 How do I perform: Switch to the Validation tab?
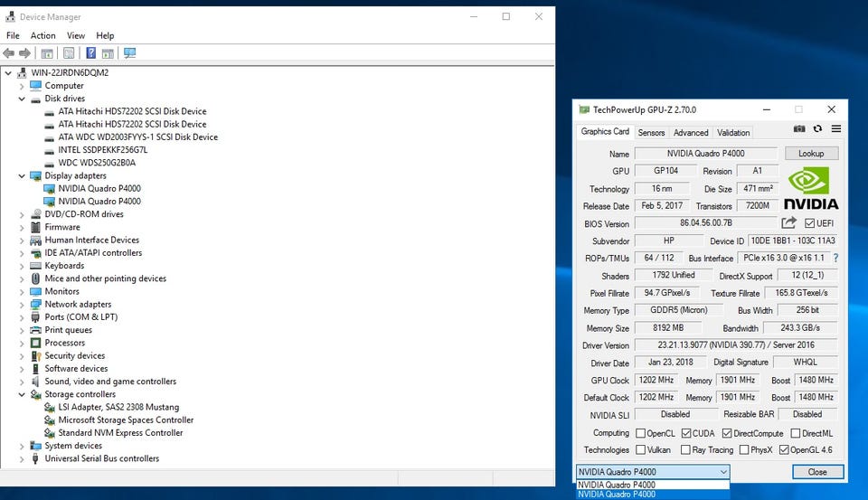coord(733,133)
